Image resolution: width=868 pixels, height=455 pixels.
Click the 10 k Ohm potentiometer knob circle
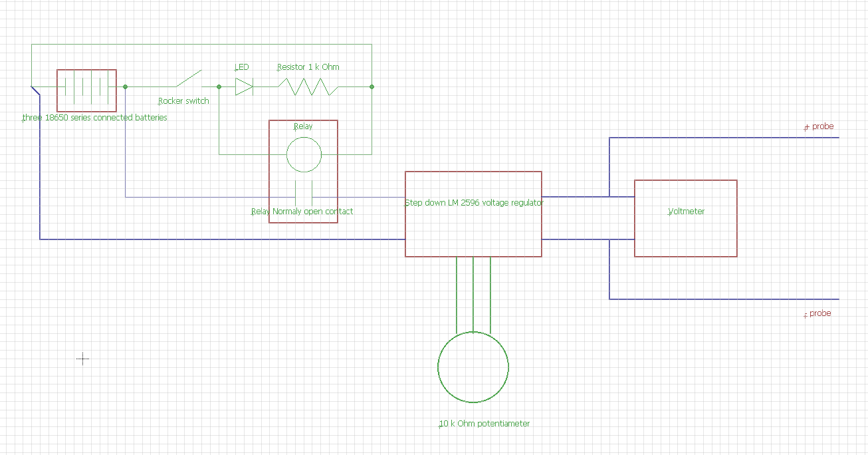[x=473, y=367]
